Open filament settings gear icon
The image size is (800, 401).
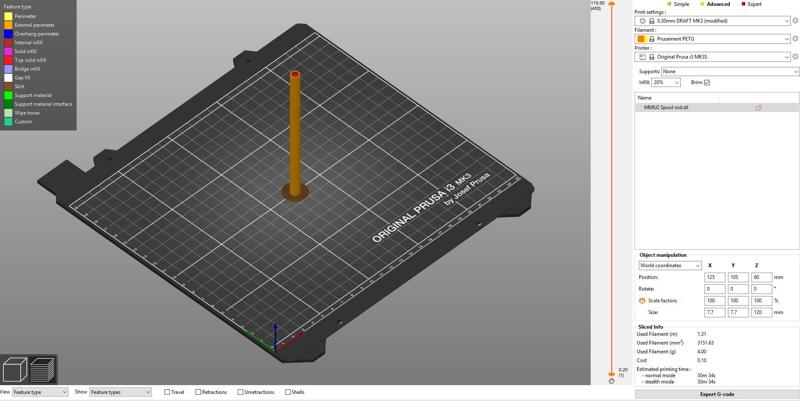pos(795,39)
